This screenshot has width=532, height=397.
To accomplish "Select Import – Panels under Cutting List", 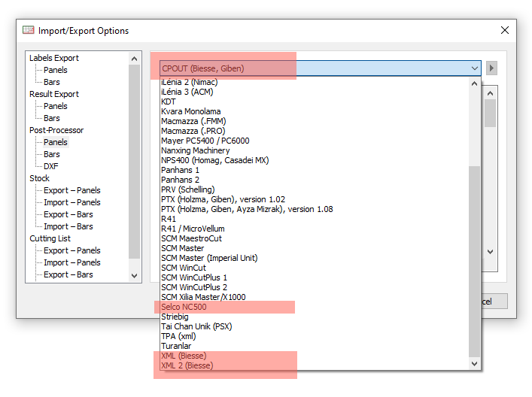I will click(72, 262).
